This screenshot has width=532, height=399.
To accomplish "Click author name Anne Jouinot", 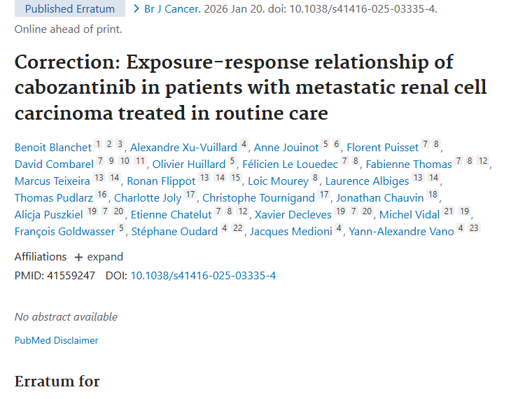I will 286,147.
